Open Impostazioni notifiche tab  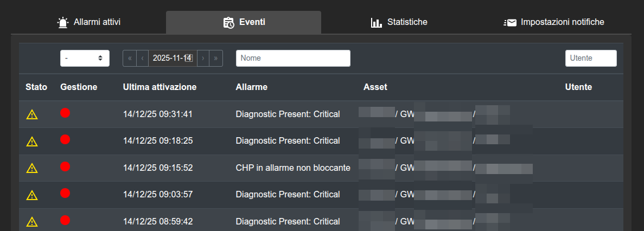point(554,22)
